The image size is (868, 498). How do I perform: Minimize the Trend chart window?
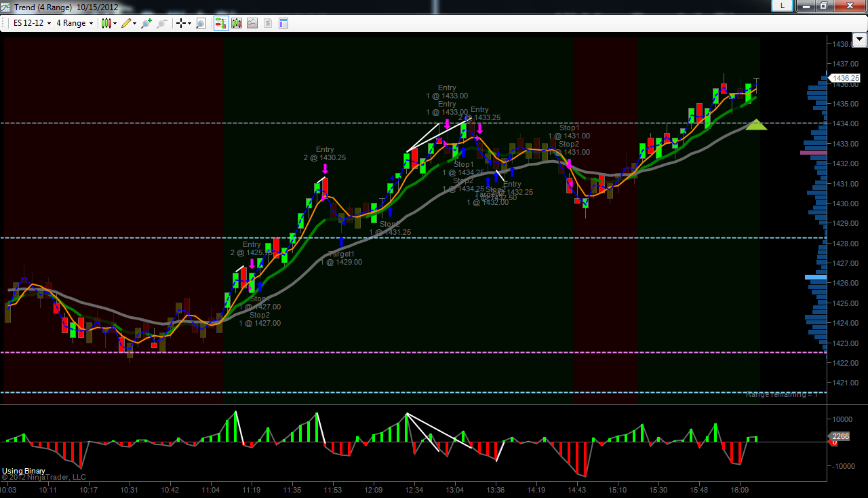(804, 5)
